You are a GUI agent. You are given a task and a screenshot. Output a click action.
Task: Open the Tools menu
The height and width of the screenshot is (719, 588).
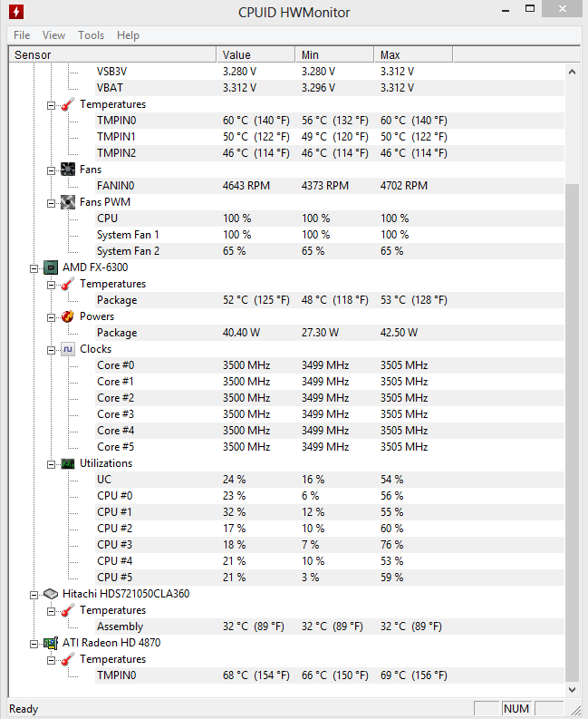(x=91, y=35)
